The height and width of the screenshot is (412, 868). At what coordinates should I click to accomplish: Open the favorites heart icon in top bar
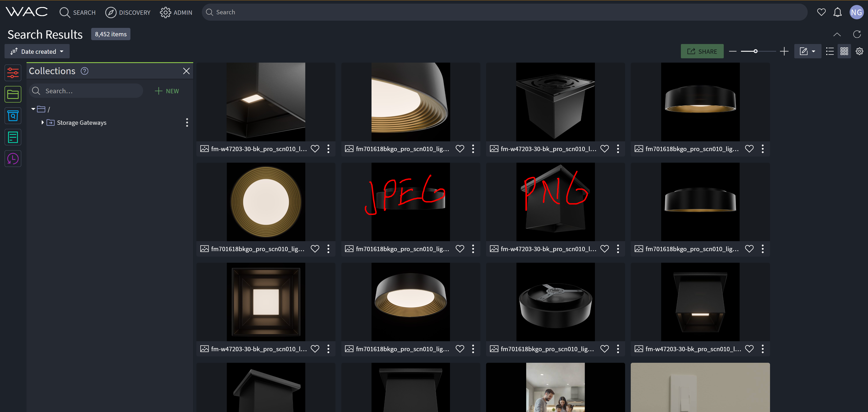tap(821, 12)
